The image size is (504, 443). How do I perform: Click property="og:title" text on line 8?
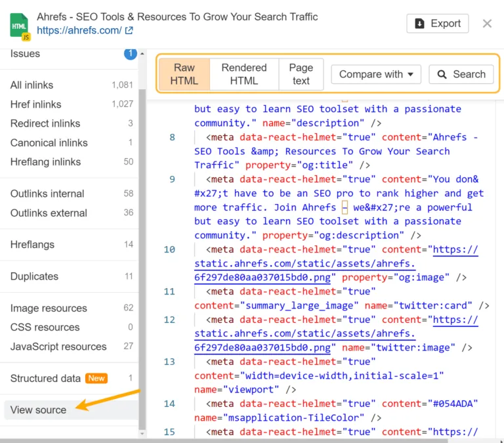pos(299,165)
